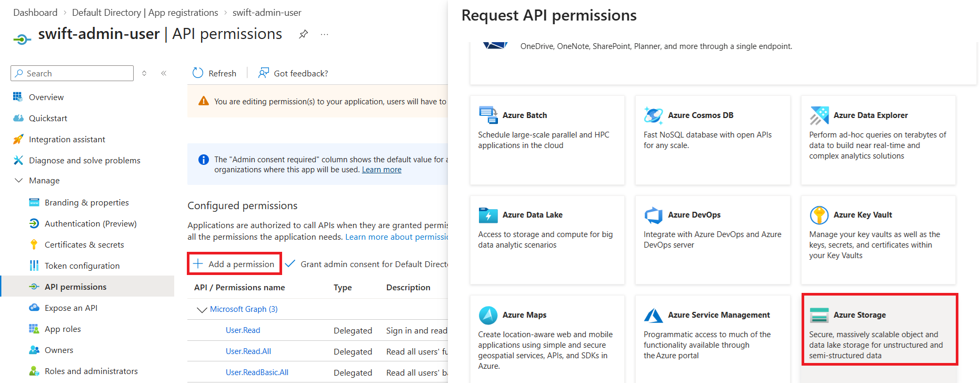The width and height of the screenshot is (980, 383).
Task: Click the Azure Cosmos DB icon
Action: pos(654,115)
